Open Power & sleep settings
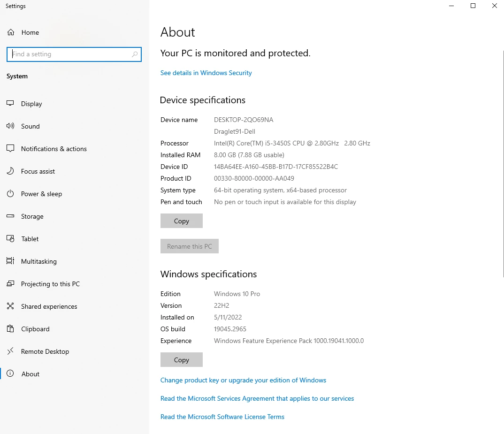 tap(74, 194)
